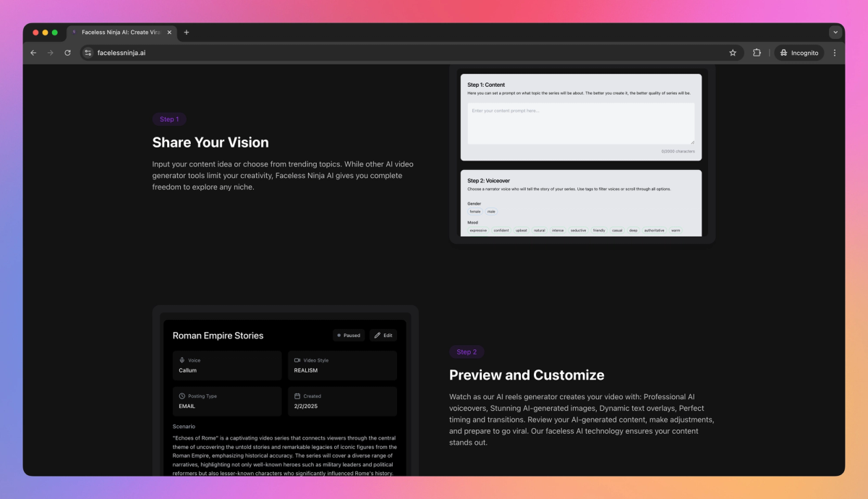Click the Step 2: Voiceover heading
The height and width of the screenshot is (499, 868).
tap(490, 180)
